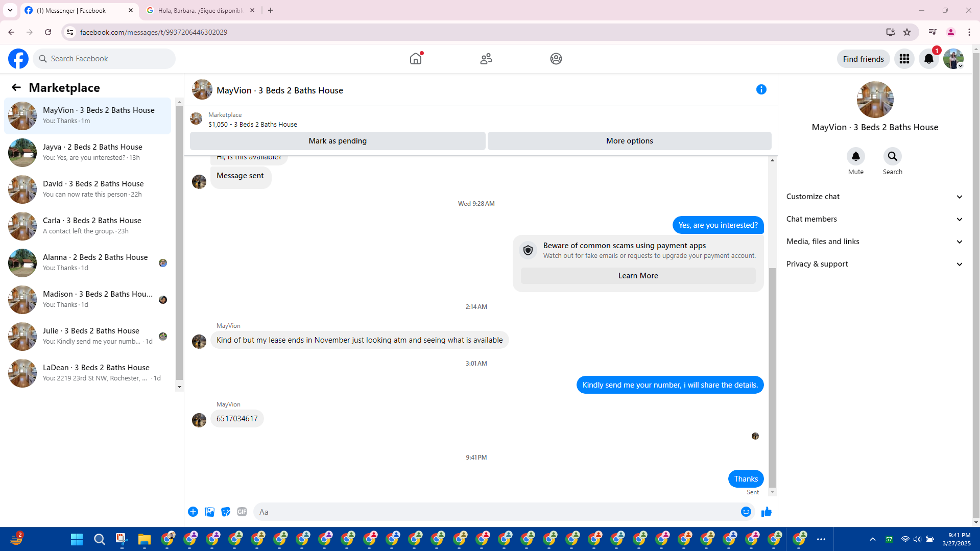
Task: Click the browser address bar URL
Action: click(154, 32)
